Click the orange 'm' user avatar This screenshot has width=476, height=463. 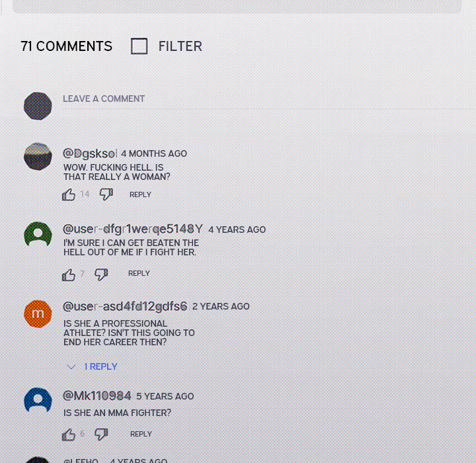[x=38, y=314]
